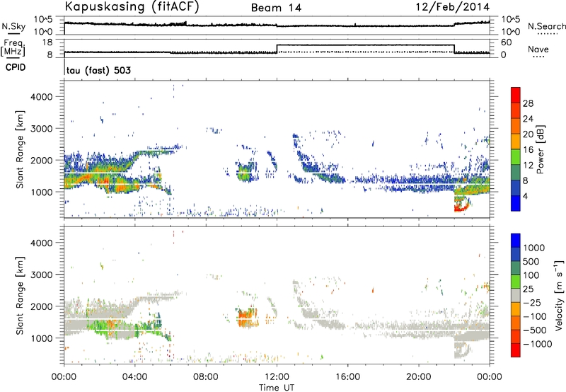Click the 4 label on the power colorbar
Image resolution: width=566 pixels, height=392 pixels.
pyautogui.click(x=525, y=196)
